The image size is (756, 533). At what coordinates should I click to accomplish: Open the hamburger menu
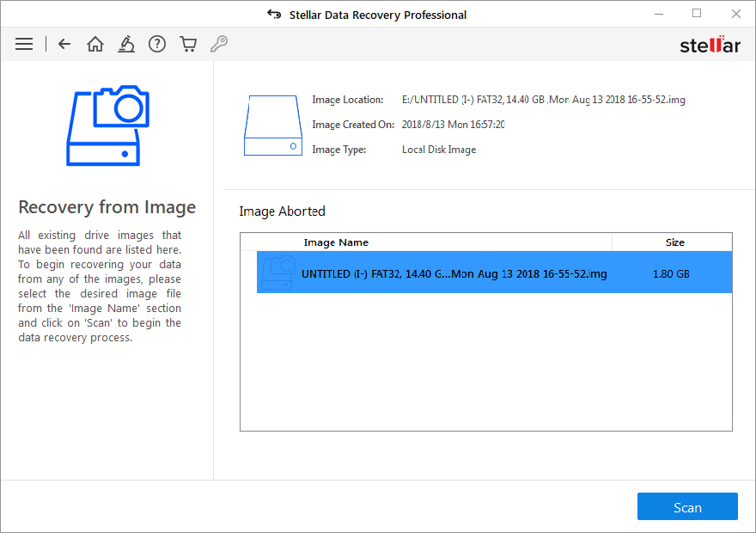(x=24, y=45)
